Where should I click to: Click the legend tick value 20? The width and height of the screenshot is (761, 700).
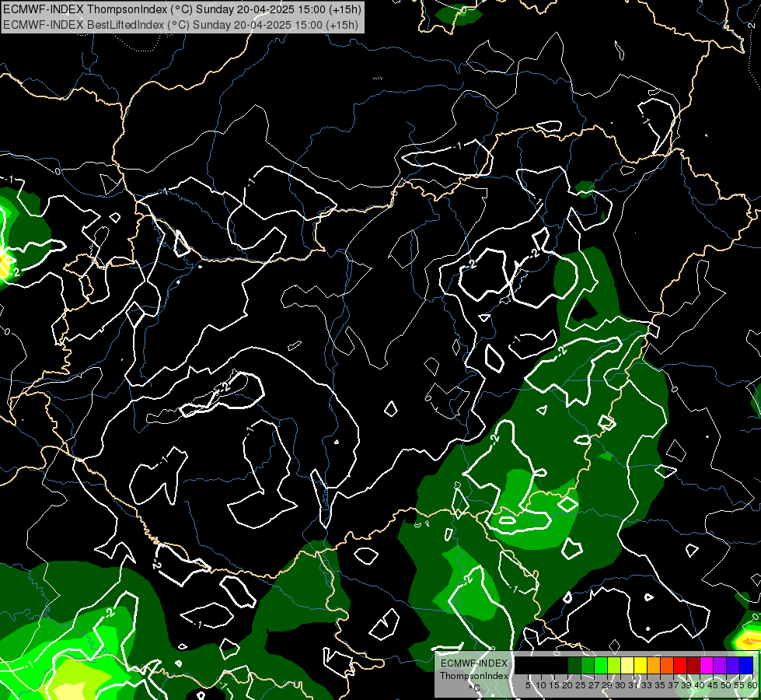[x=567, y=685]
